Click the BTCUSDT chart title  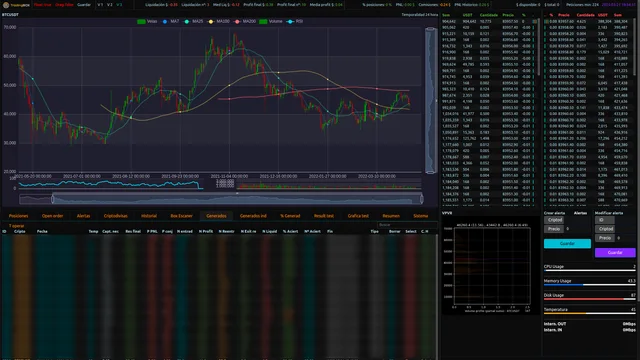(x=10, y=15)
